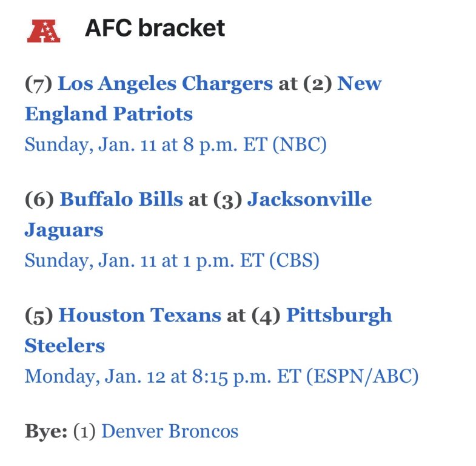476x466 pixels.
Task: Click the (5) seed number before Texans
Action: [39, 315]
